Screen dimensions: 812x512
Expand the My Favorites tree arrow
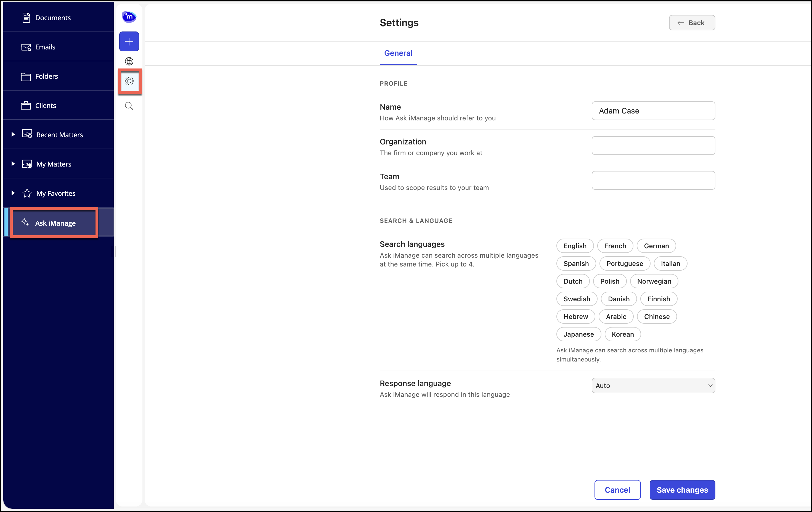[13, 193]
